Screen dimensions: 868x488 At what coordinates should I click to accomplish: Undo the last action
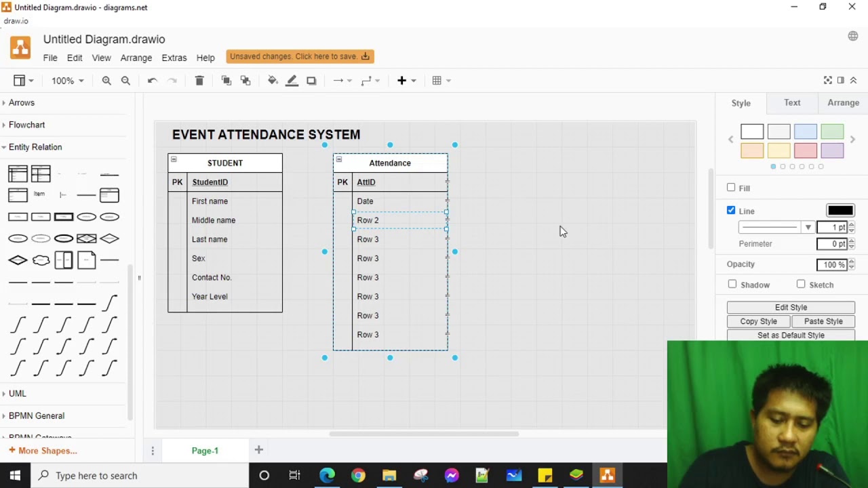point(153,81)
